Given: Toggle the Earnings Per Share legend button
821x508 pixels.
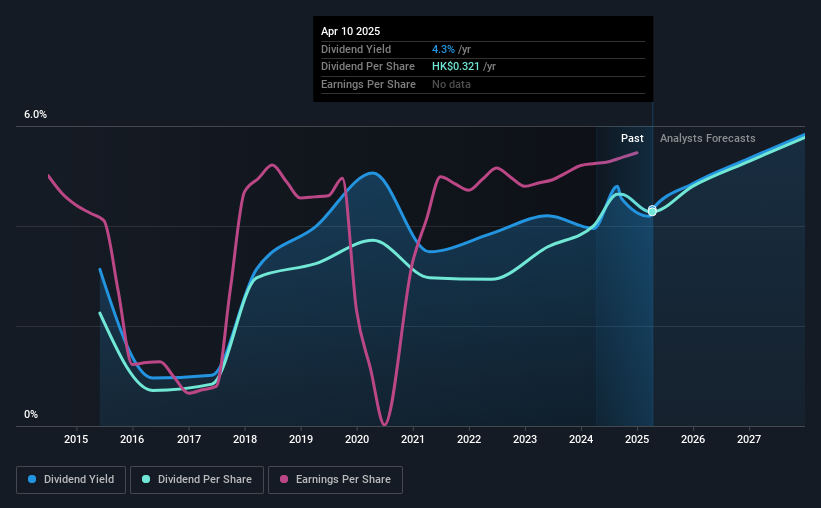Looking at the screenshot, I should [x=335, y=480].
